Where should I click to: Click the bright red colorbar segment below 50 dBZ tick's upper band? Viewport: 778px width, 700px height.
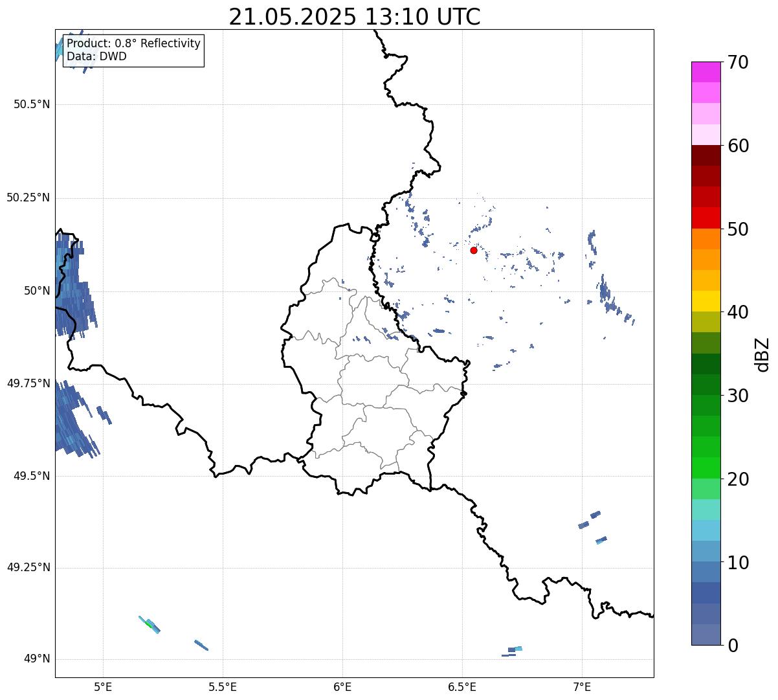click(x=706, y=218)
